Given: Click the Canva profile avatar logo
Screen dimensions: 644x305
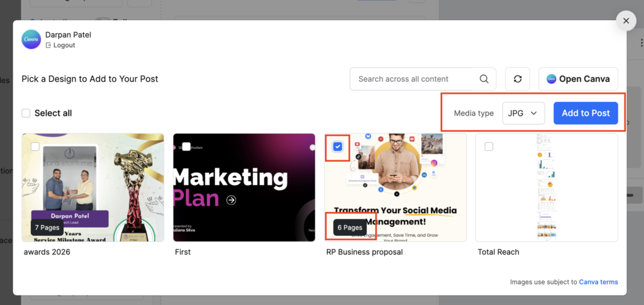Looking at the screenshot, I should click(x=31, y=40).
